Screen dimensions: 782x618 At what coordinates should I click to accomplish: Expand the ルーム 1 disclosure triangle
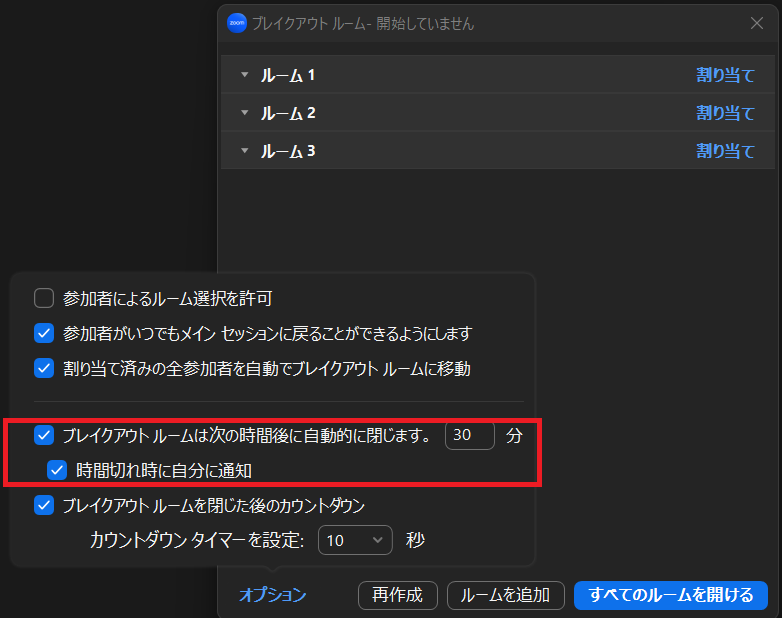(x=244, y=75)
